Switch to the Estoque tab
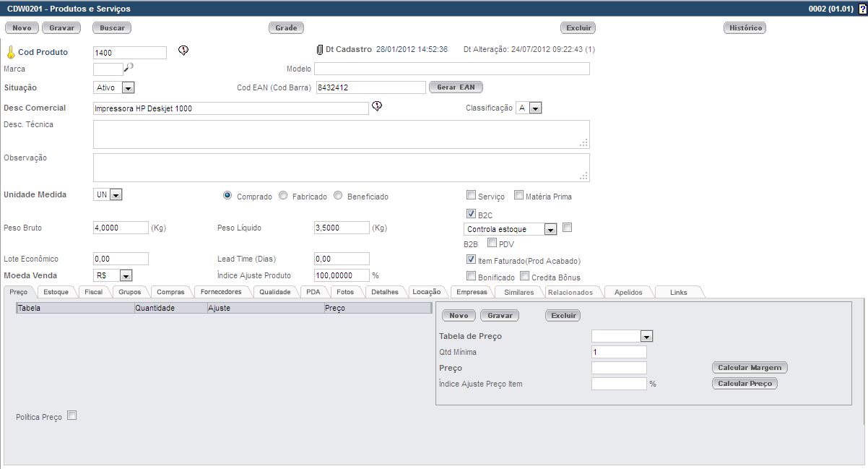The image size is (868, 469). click(x=56, y=292)
